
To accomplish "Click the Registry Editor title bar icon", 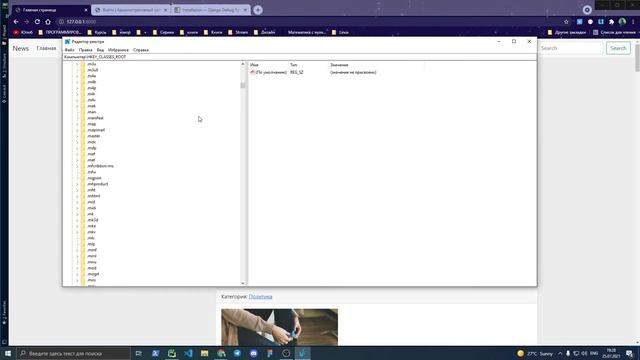I will [x=67, y=42].
